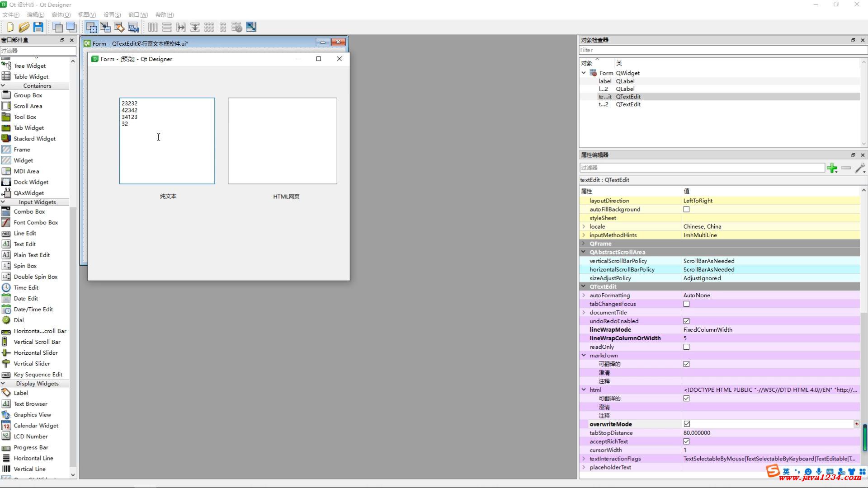Select the Dial widget in widget box
868x488 pixels.
[x=19, y=320]
